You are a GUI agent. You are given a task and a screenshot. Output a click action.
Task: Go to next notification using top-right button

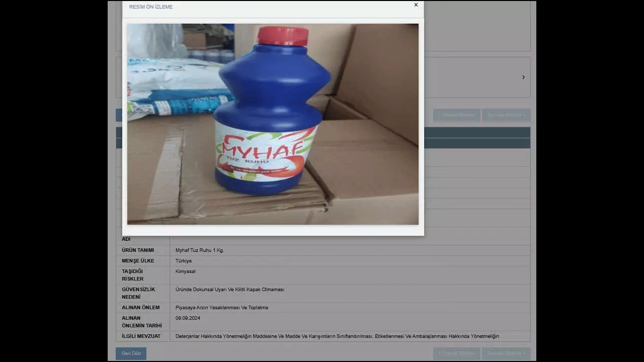pos(506,115)
